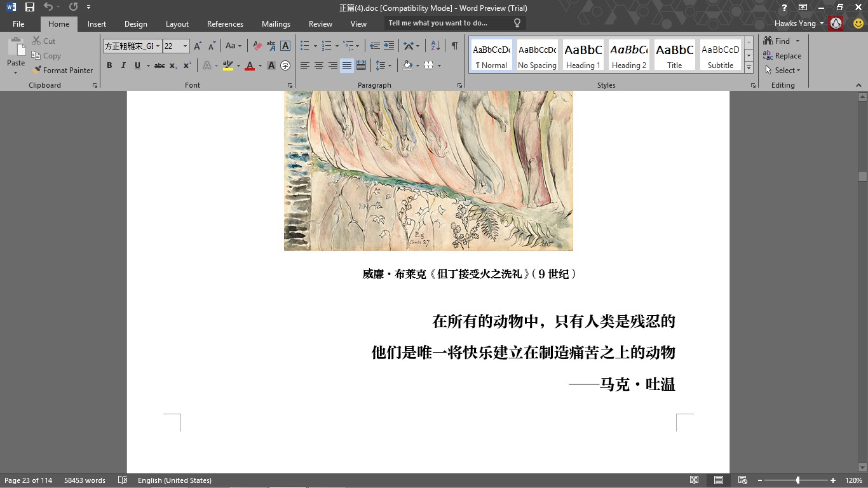
Task: Open the Borders dropdown arrow
Action: click(439, 65)
